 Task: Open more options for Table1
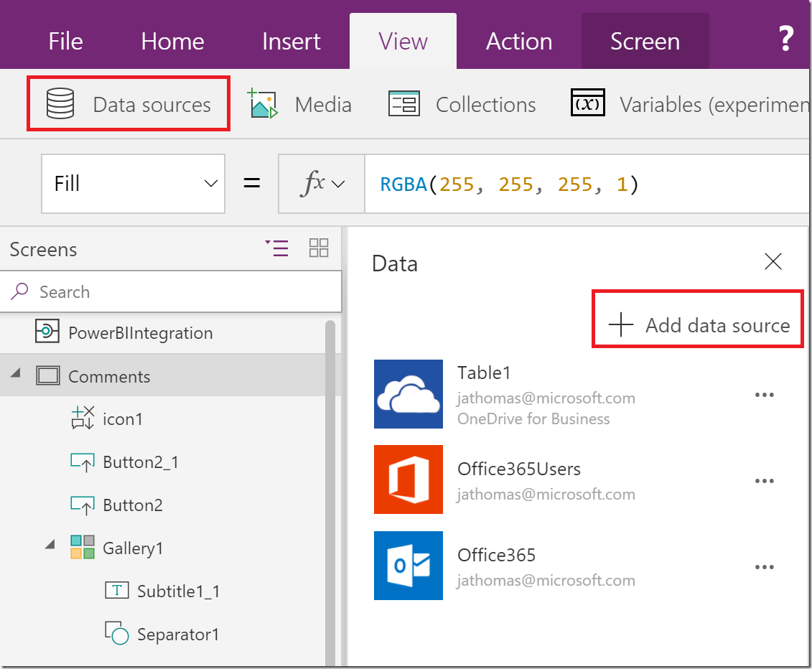click(x=765, y=395)
